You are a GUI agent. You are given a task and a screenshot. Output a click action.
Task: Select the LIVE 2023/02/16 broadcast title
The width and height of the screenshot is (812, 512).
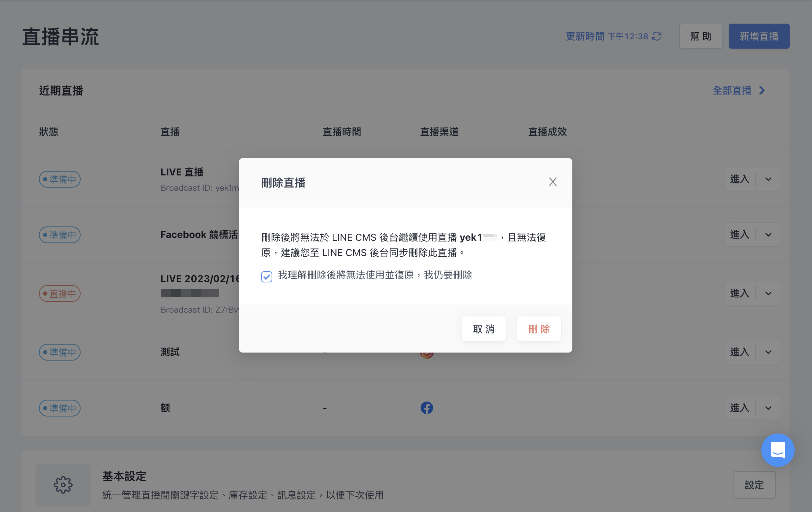pos(200,279)
